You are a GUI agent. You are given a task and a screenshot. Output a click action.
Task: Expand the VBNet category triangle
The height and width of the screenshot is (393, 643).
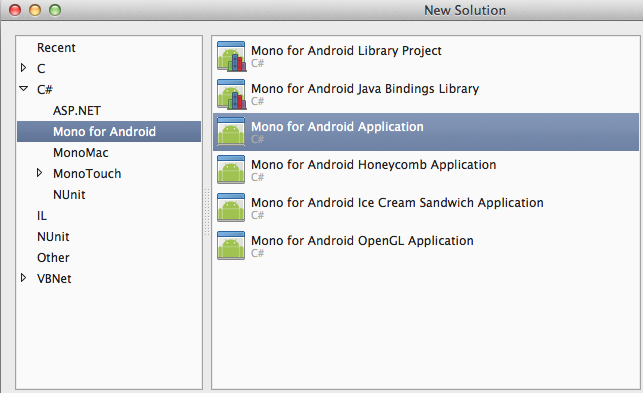[x=23, y=278]
